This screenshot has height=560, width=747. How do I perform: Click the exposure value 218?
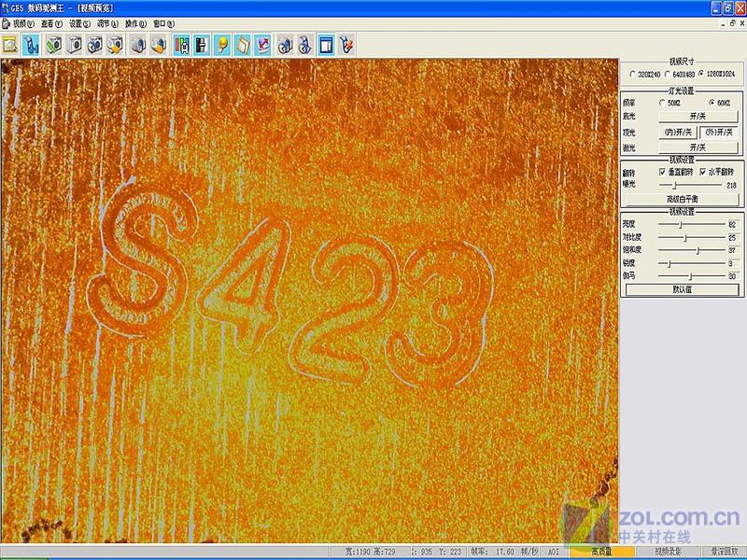pos(732,185)
